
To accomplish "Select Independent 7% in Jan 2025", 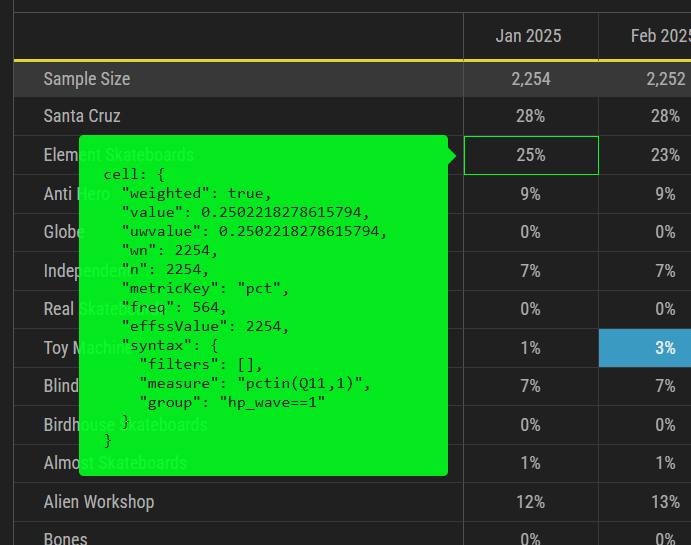I will (530, 271).
